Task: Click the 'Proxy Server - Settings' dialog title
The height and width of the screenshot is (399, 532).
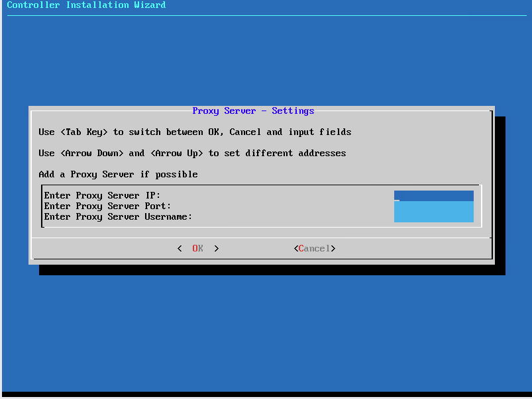Action: click(x=253, y=111)
